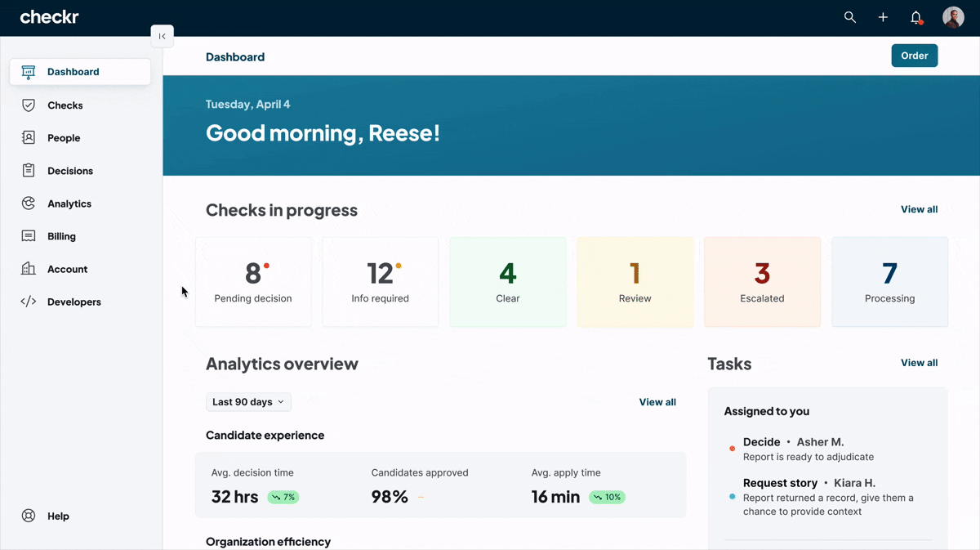Open the Pending decision card showing 8

tap(253, 281)
